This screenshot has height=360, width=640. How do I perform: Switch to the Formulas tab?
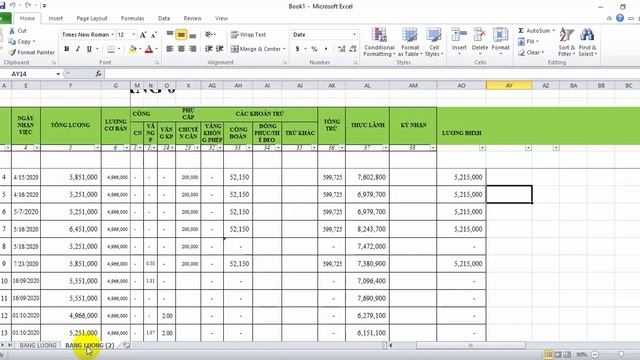point(132,18)
